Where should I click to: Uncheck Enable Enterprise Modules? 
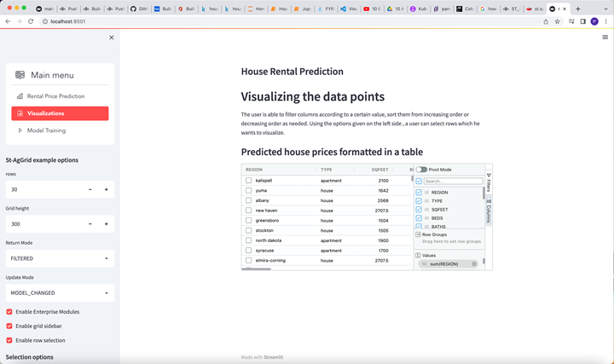9,312
